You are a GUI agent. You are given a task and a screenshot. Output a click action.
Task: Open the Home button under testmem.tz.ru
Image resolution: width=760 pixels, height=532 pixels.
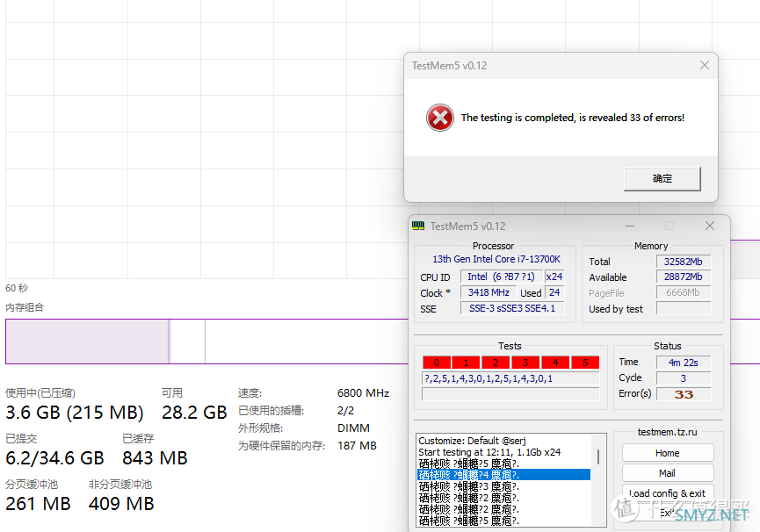668,453
